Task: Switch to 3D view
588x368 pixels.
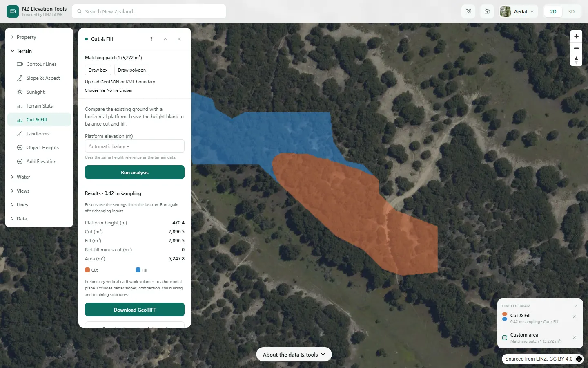Action: pos(571,11)
